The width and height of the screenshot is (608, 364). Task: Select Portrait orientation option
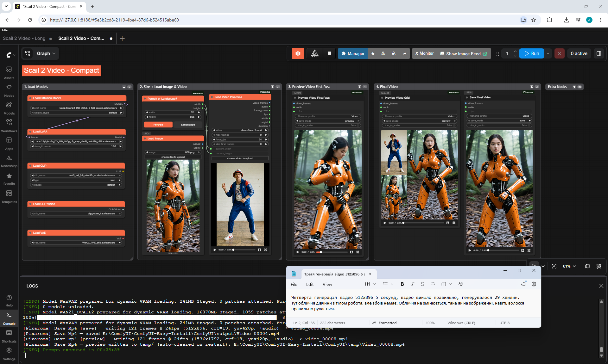point(158,125)
